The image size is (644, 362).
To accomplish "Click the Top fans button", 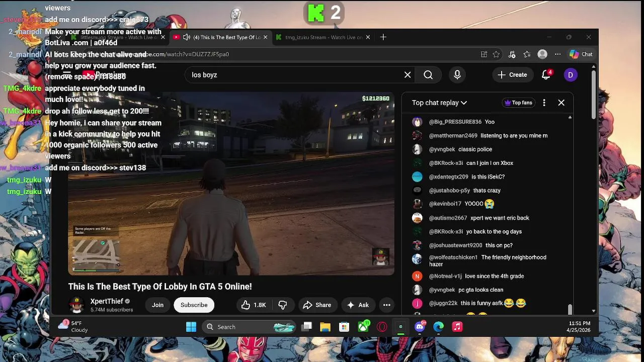I will (518, 103).
